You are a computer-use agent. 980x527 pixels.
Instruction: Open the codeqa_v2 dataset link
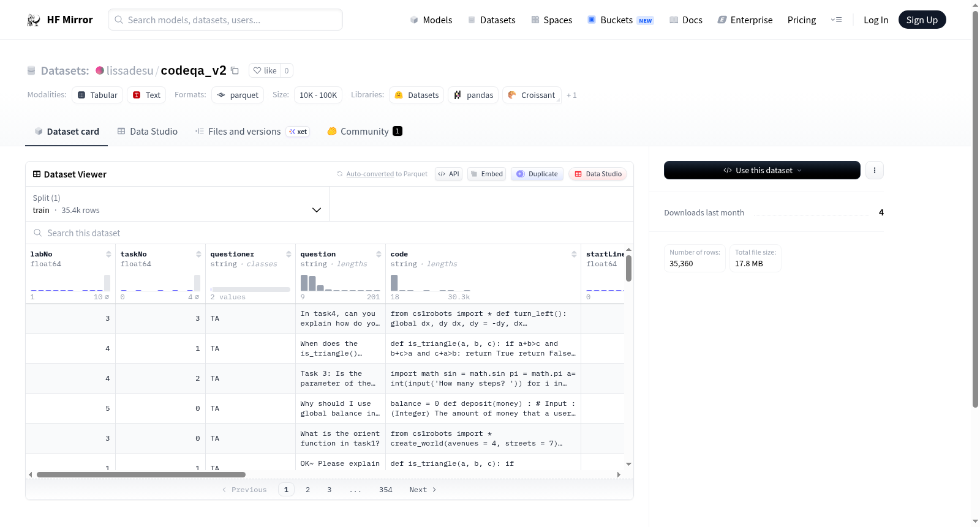(x=194, y=70)
